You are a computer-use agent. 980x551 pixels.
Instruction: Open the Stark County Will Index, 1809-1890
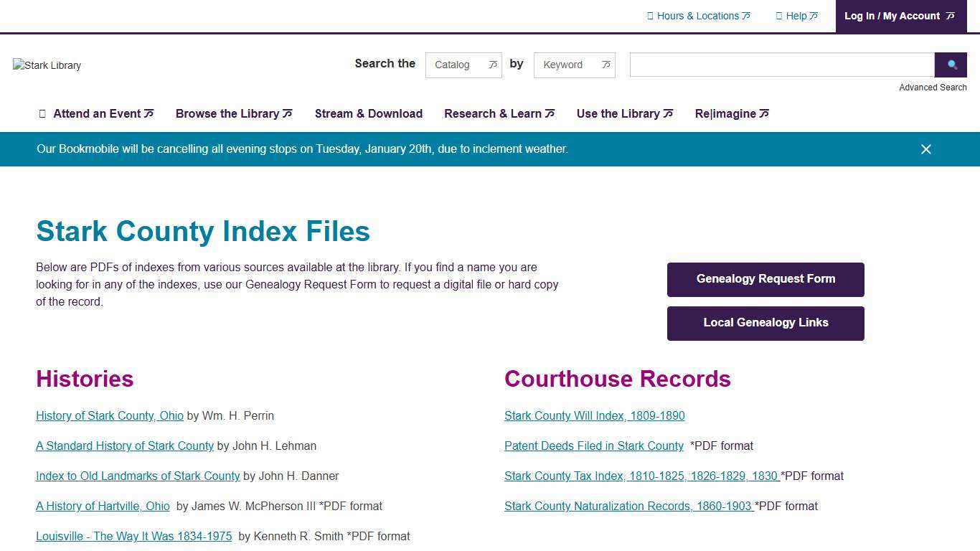click(x=594, y=415)
